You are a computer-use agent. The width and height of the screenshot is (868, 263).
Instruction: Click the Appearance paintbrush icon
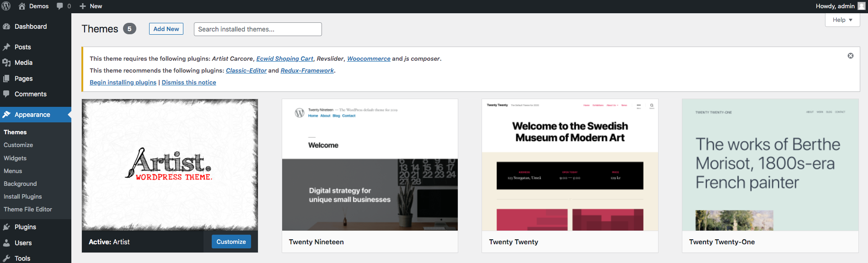(6, 115)
